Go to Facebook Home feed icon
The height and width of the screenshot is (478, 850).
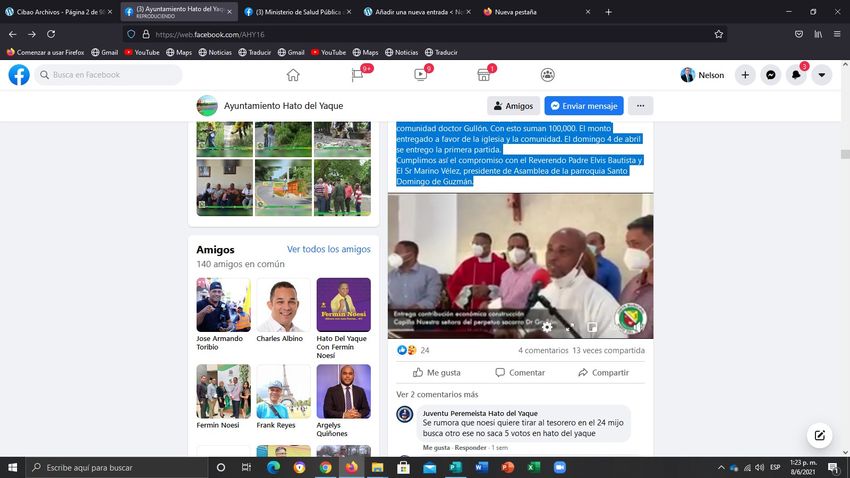[293, 75]
